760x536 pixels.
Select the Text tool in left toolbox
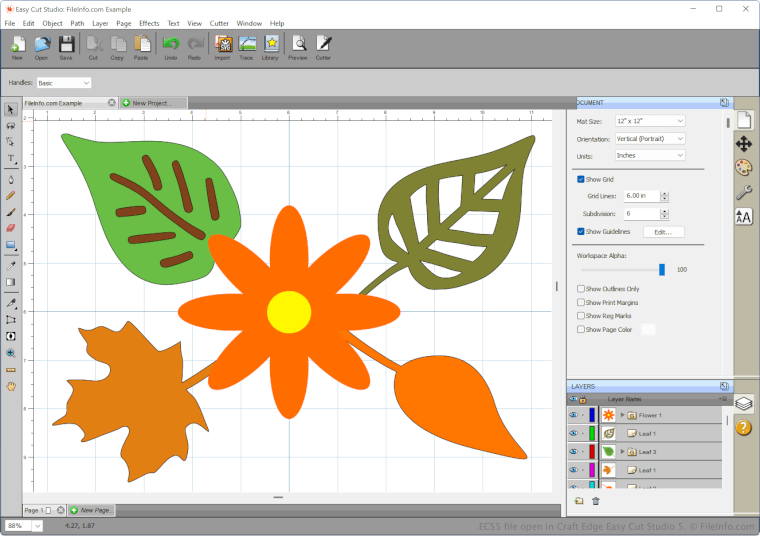coord(11,158)
